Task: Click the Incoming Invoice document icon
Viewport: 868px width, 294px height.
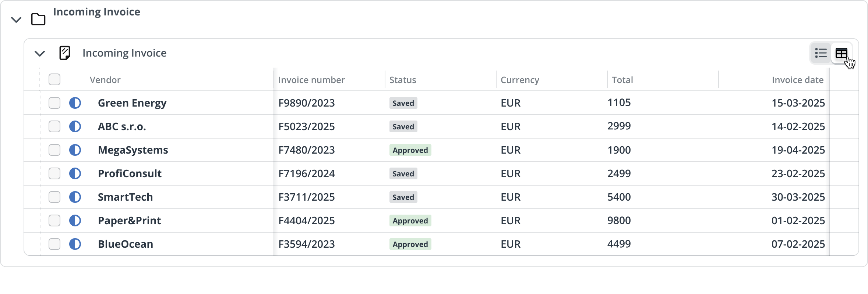Action: point(65,53)
